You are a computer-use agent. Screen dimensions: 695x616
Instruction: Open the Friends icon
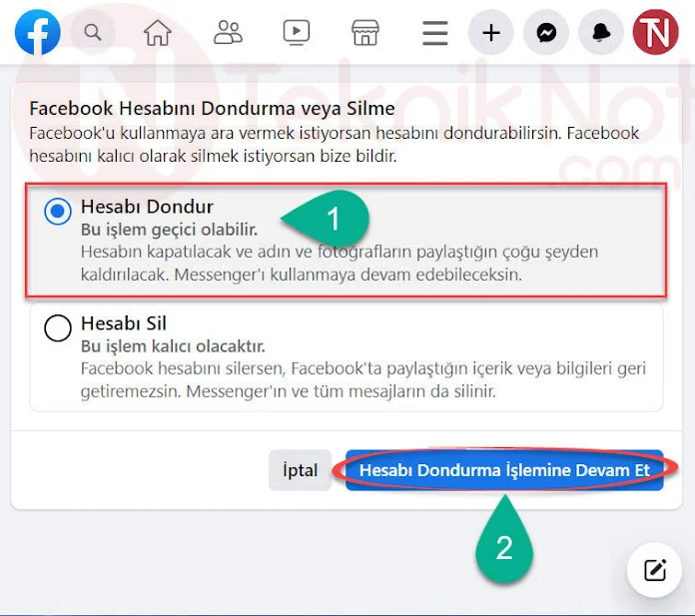coord(228,32)
